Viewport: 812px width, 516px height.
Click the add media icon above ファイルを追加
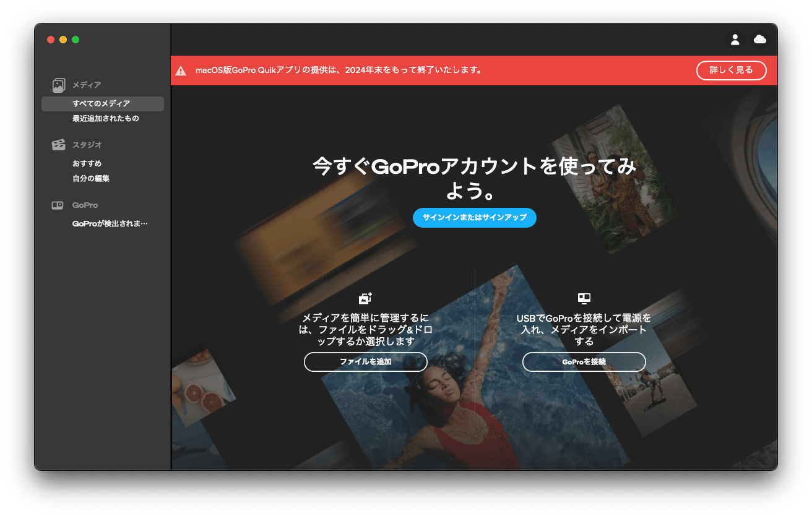tap(366, 298)
